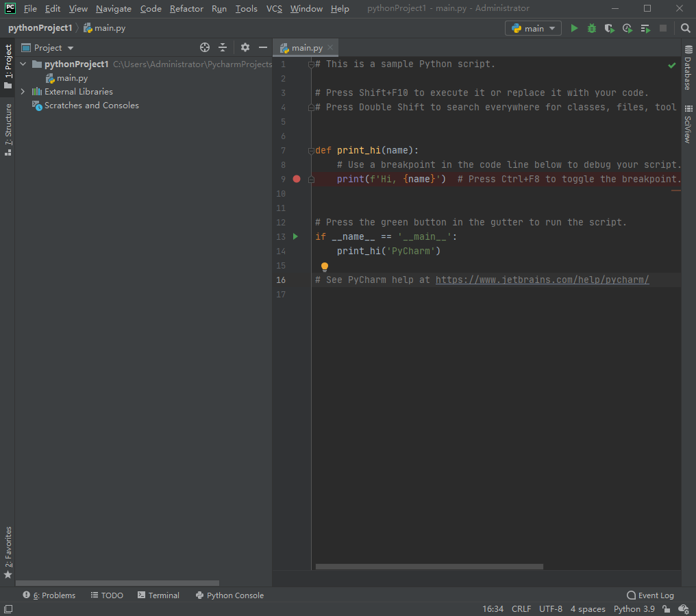The image size is (696, 616).
Task: Open the Tools menu
Action: (247, 8)
